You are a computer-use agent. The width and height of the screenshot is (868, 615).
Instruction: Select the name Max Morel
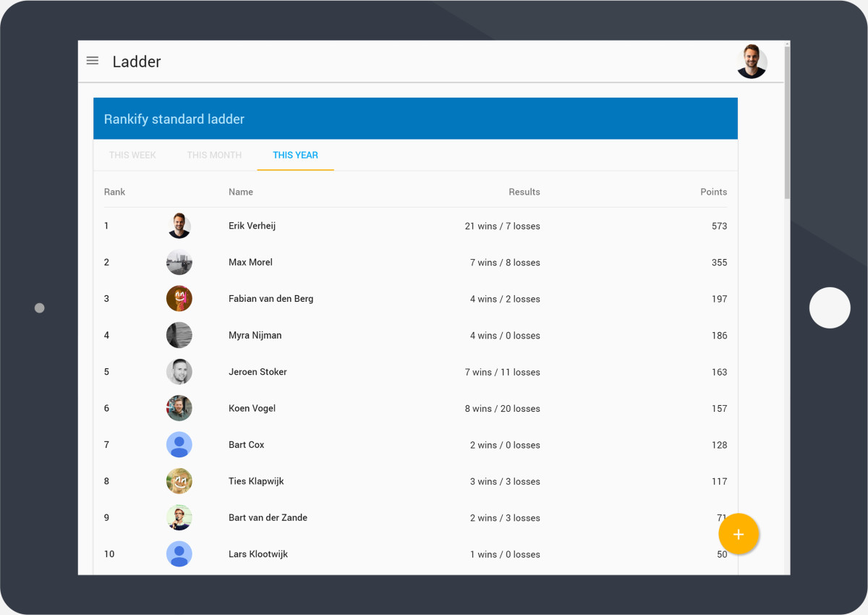tap(250, 262)
